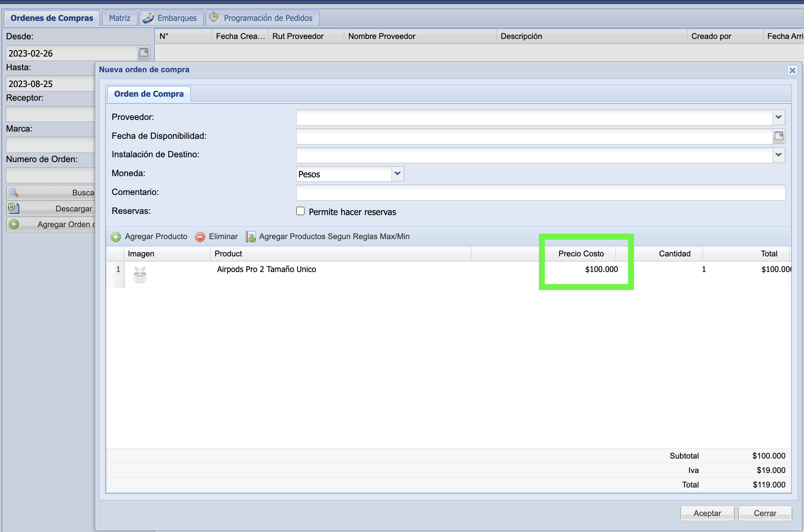Click the magnifier Buscar icon
The height and width of the screenshot is (532, 804).
pyautogui.click(x=14, y=192)
